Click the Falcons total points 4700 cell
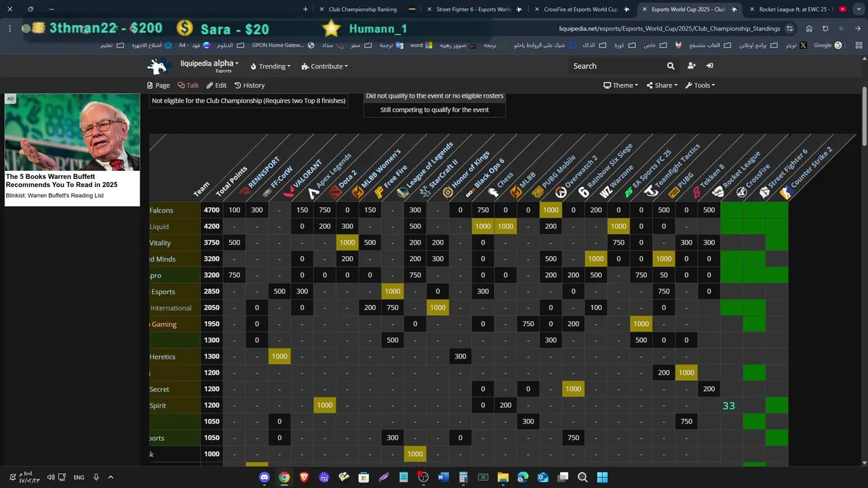This screenshot has width=868, height=488. [212, 210]
